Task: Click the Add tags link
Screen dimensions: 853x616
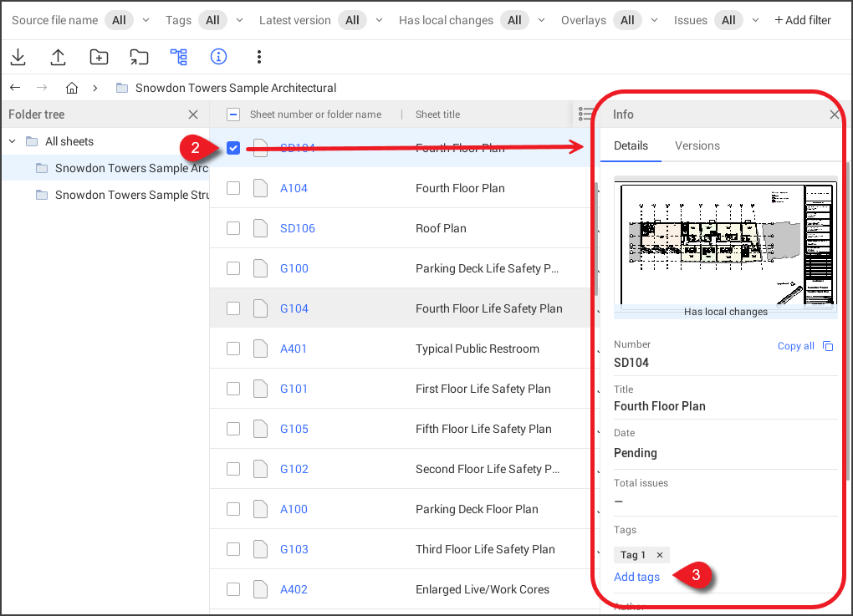Action: [636, 577]
